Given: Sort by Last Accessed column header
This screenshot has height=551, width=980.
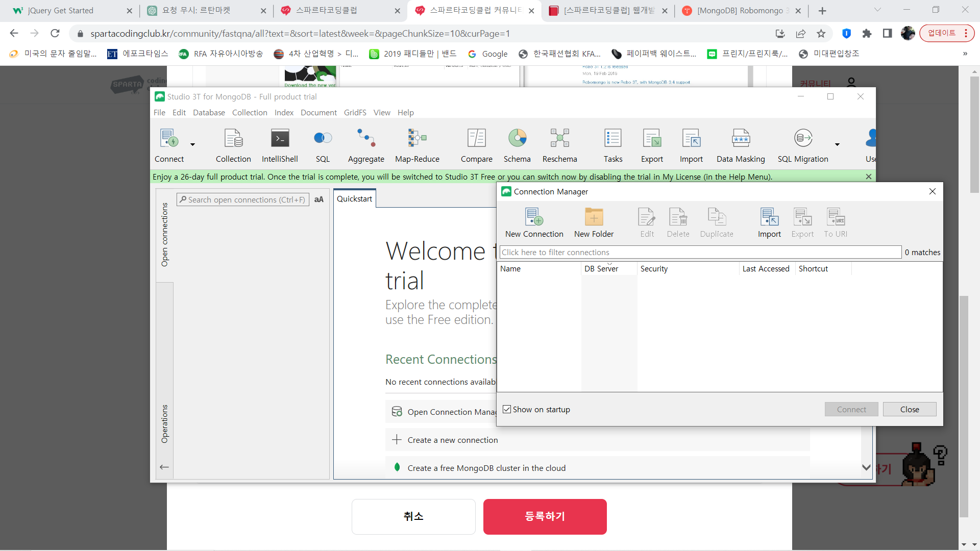Looking at the screenshot, I should (x=767, y=268).
